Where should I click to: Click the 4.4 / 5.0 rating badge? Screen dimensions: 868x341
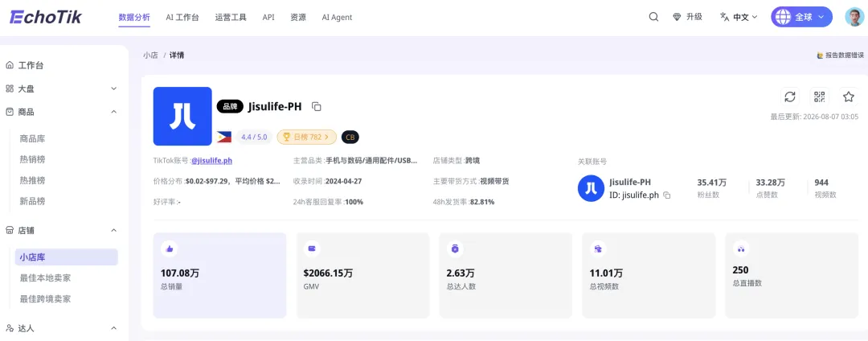(254, 137)
